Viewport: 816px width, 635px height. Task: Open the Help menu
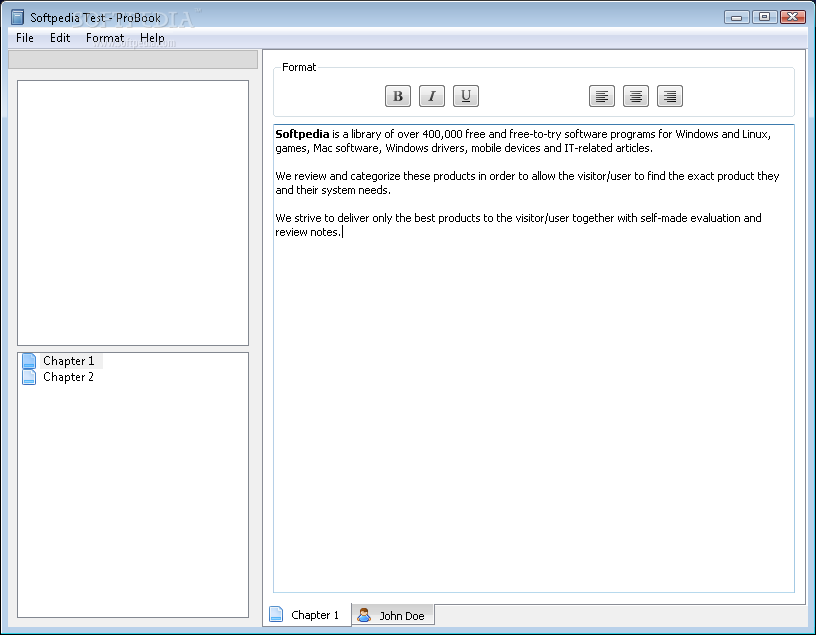tap(152, 38)
